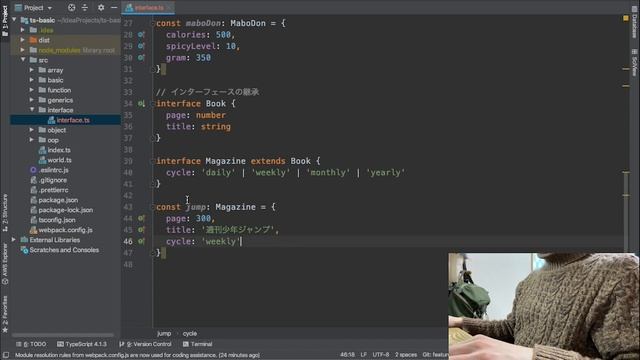Click the UTF-8 encoding status item
Image resolution: width=640 pixels, height=360 pixels.
pos(380,355)
